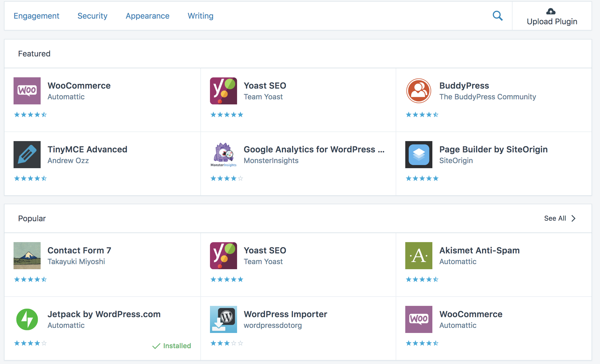
Task: Open Page Builder by SiteOrigin title
Action: [x=493, y=150]
